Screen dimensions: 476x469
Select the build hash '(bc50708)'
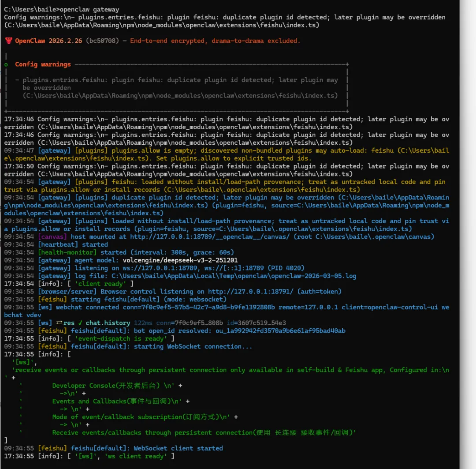point(102,41)
